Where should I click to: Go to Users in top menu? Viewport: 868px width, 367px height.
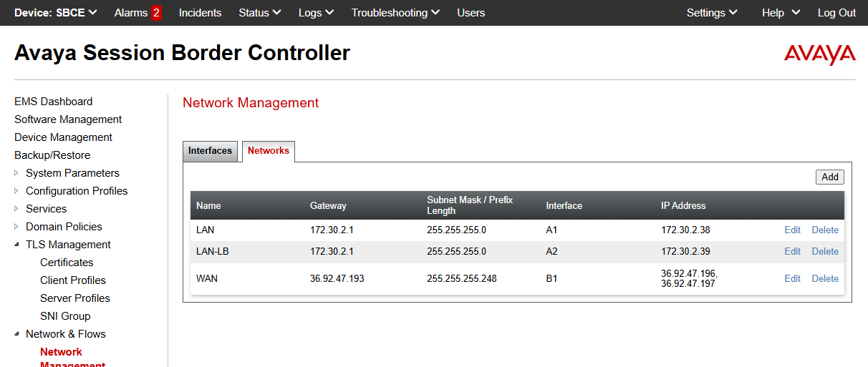471,13
